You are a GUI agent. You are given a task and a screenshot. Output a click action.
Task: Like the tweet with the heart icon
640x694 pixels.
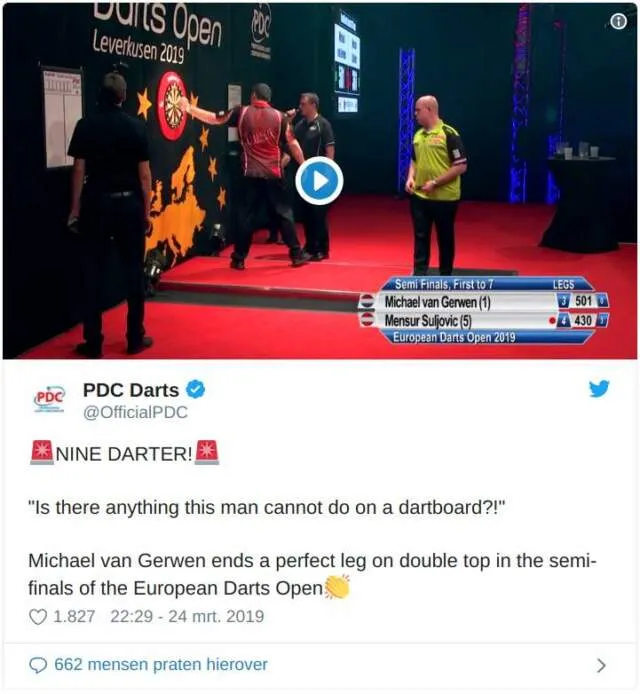click(38, 617)
